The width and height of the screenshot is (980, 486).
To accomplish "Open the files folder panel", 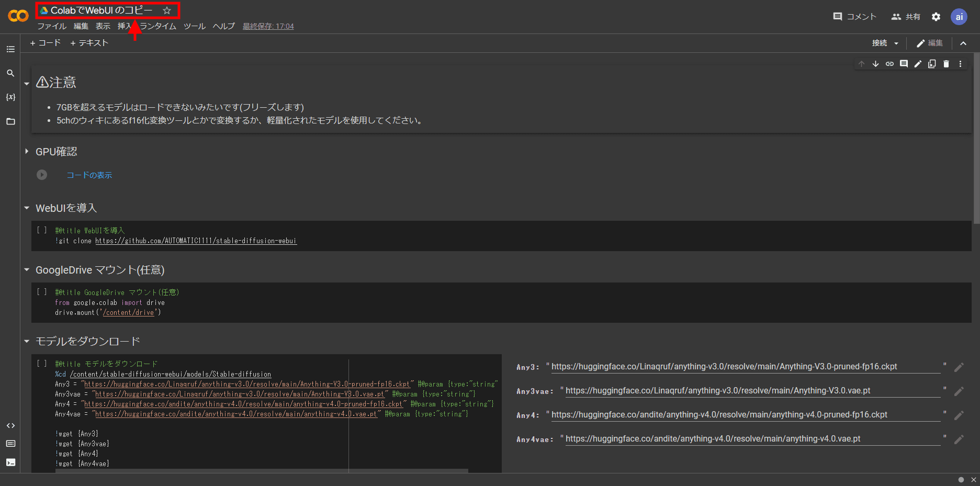I will point(10,121).
